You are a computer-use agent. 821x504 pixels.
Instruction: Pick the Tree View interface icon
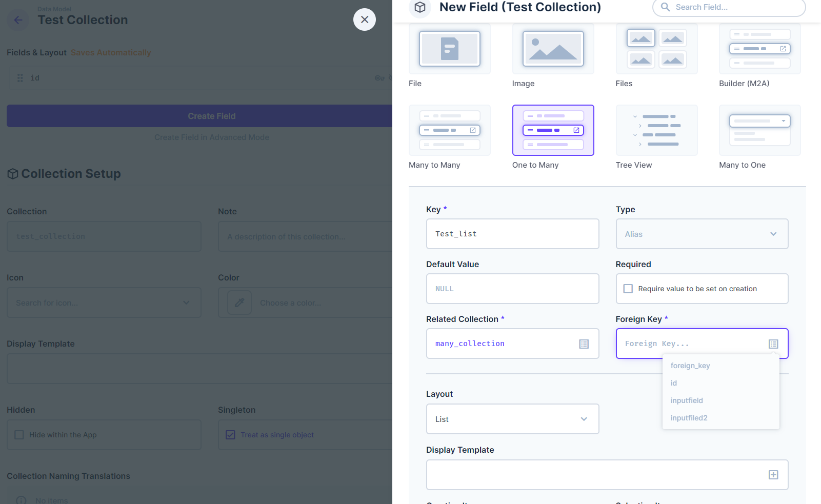656,130
